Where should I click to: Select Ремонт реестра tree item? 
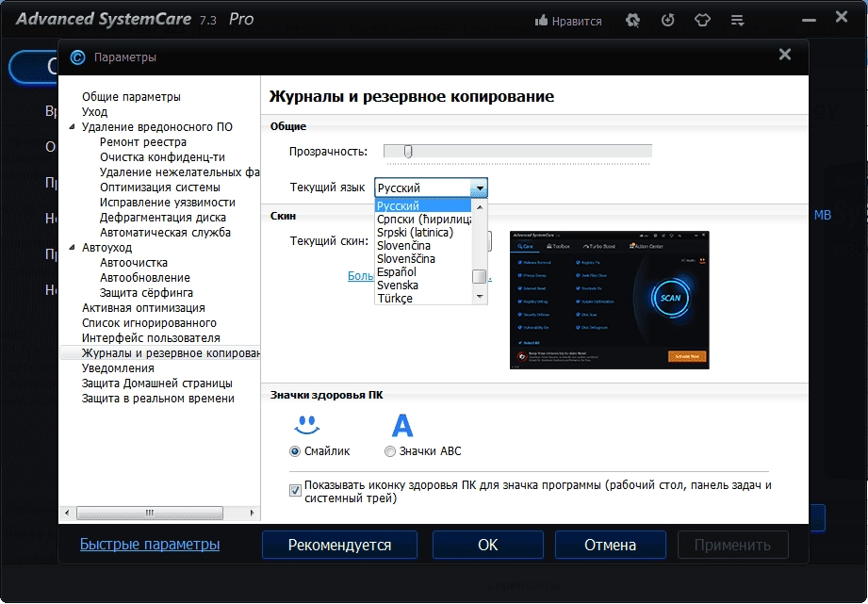tap(143, 142)
